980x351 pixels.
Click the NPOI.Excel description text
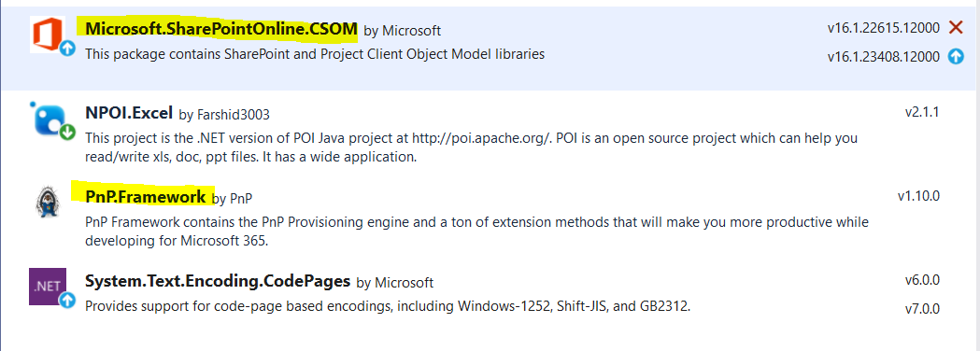(471, 147)
